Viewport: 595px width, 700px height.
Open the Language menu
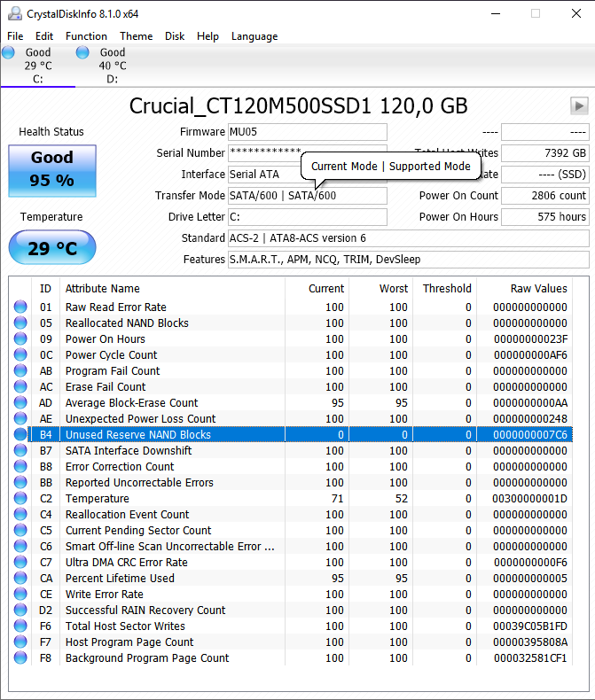[x=254, y=36]
